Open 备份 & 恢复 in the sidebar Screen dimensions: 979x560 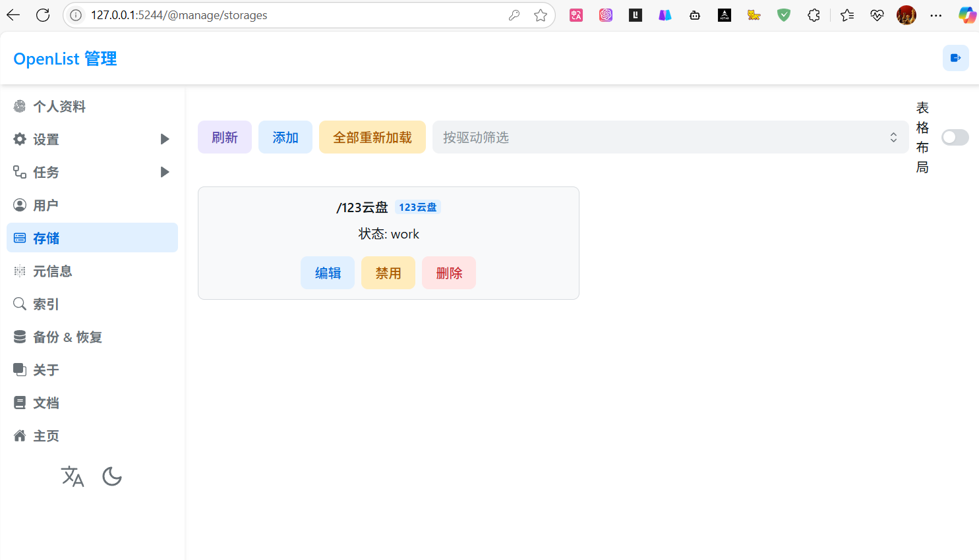point(92,337)
